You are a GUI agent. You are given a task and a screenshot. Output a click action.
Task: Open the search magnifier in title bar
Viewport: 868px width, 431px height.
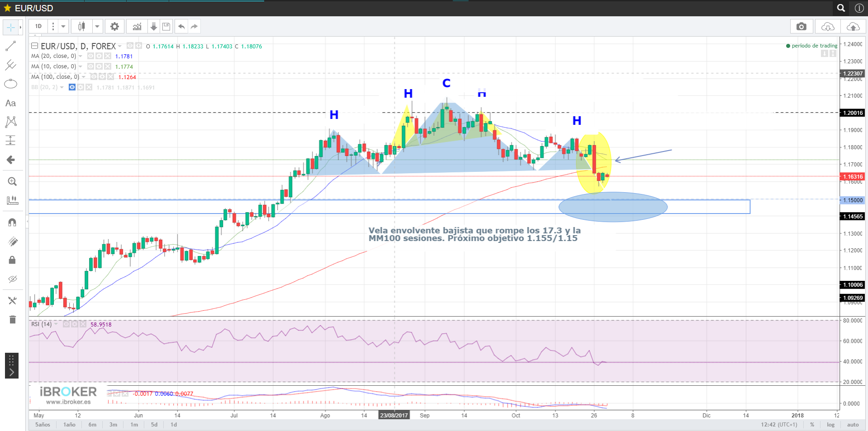coord(841,8)
